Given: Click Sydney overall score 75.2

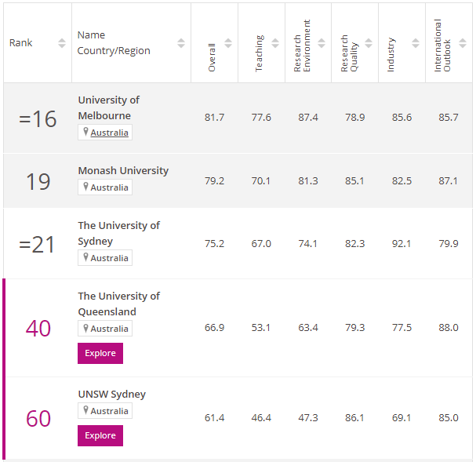Looking at the screenshot, I should click(x=214, y=244).
